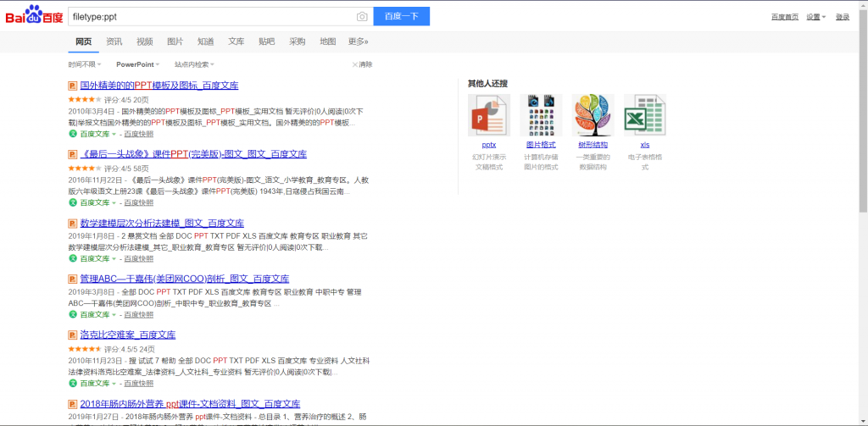Open the 设置 settings dropdown
This screenshot has height=426, width=868.
coord(816,17)
